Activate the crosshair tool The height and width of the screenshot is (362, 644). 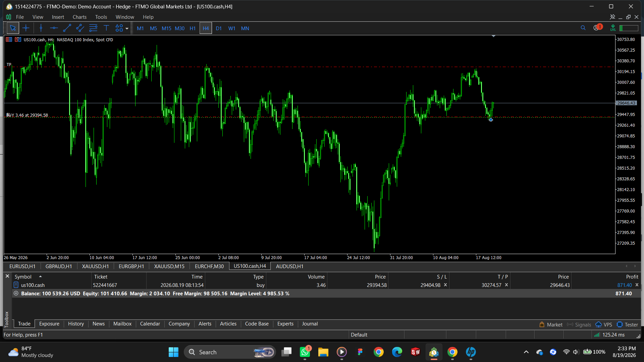tap(26, 28)
